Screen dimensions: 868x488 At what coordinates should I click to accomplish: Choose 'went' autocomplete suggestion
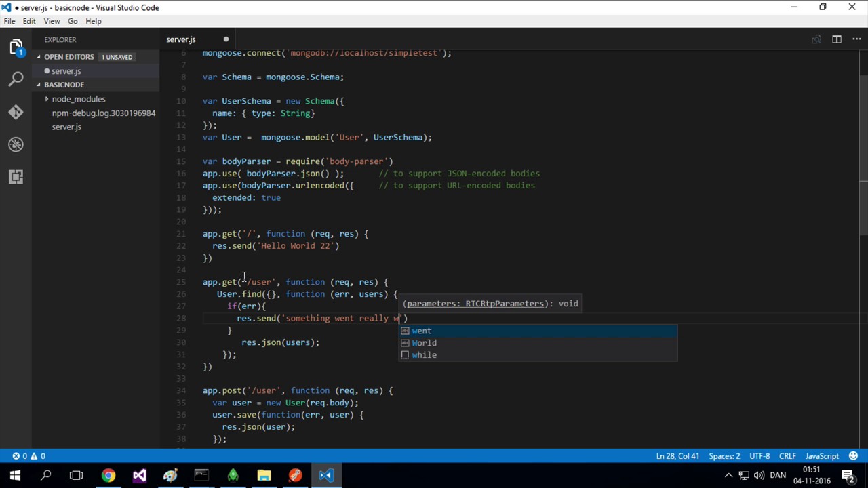pyautogui.click(x=538, y=331)
